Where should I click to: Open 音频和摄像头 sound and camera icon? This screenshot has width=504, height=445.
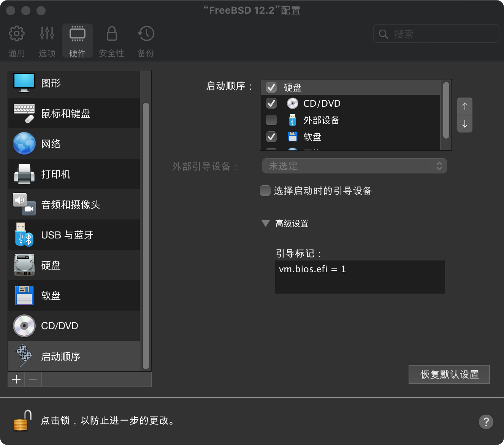pos(24,205)
